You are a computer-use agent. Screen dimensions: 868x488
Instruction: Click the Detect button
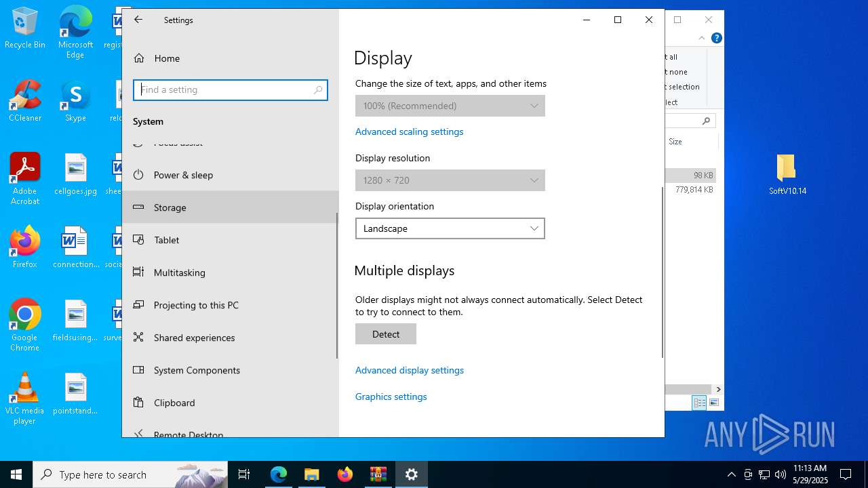(x=385, y=334)
